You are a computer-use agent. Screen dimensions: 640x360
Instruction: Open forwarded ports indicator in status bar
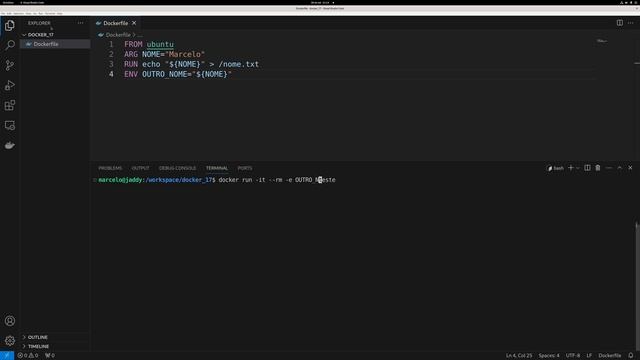coord(50,356)
